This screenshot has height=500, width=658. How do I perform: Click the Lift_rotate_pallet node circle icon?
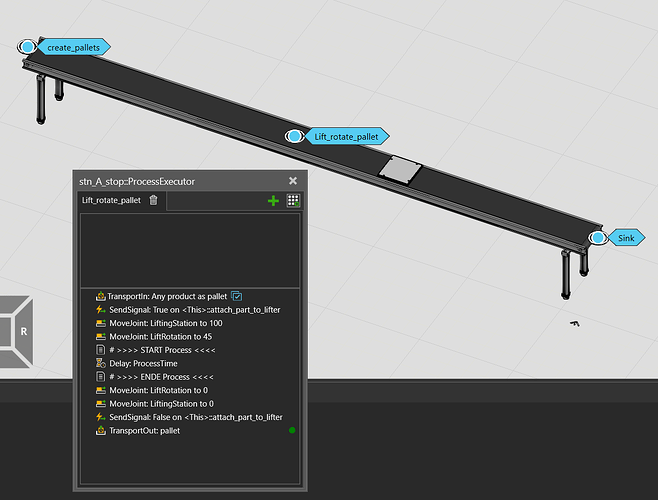point(294,136)
